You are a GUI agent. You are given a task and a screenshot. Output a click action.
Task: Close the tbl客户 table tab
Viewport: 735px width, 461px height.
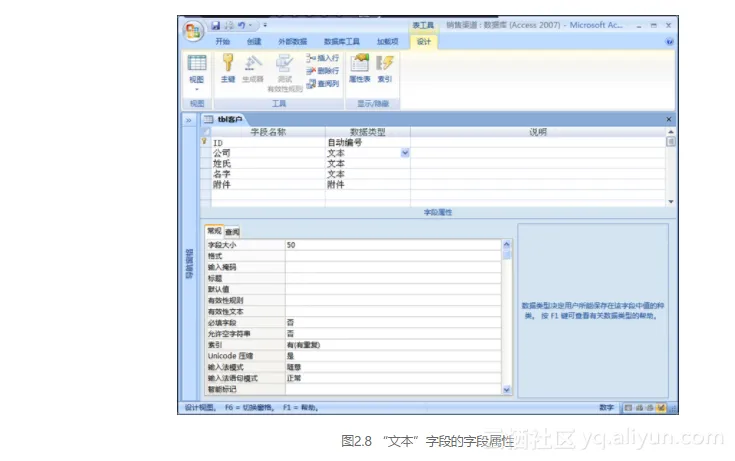pyautogui.click(x=669, y=120)
